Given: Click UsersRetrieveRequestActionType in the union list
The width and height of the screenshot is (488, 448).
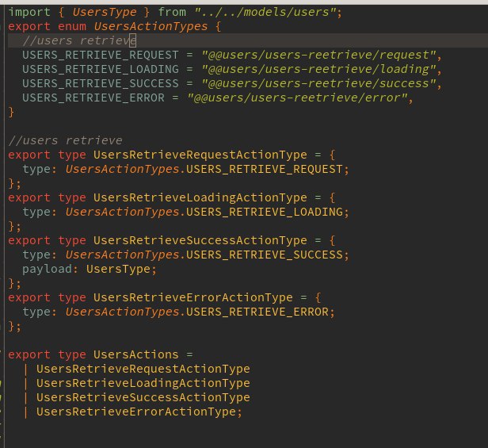Looking at the screenshot, I should pos(143,370).
